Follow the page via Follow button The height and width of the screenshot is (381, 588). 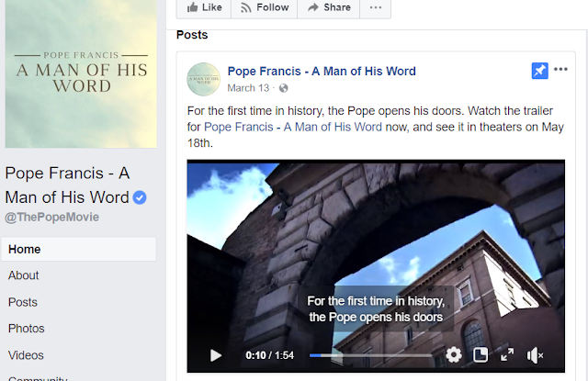coord(265,7)
